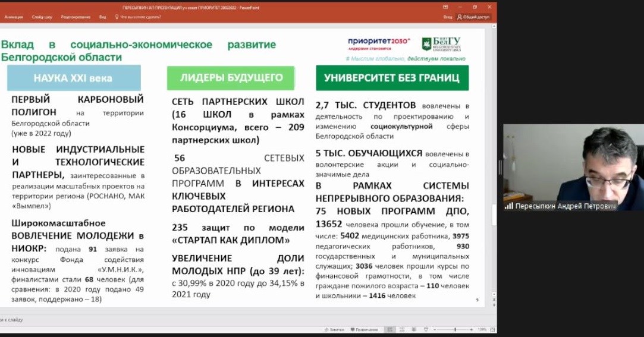
Task: Switch to the Слайд-шоу ribbon tab
Action: [42, 17]
